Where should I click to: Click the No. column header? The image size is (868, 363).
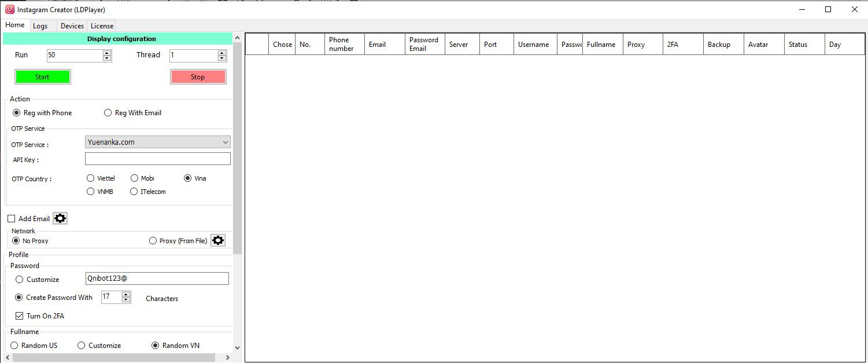pos(310,45)
